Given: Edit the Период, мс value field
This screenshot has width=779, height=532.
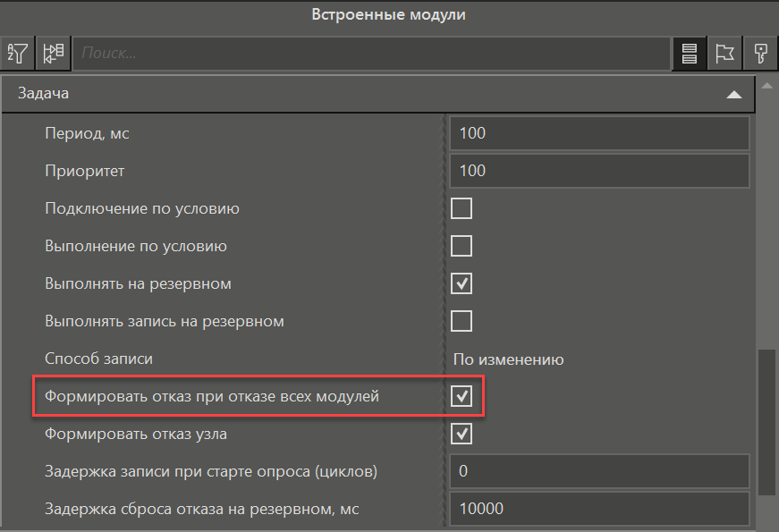Looking at the screenshot, I should coord(599,133).
